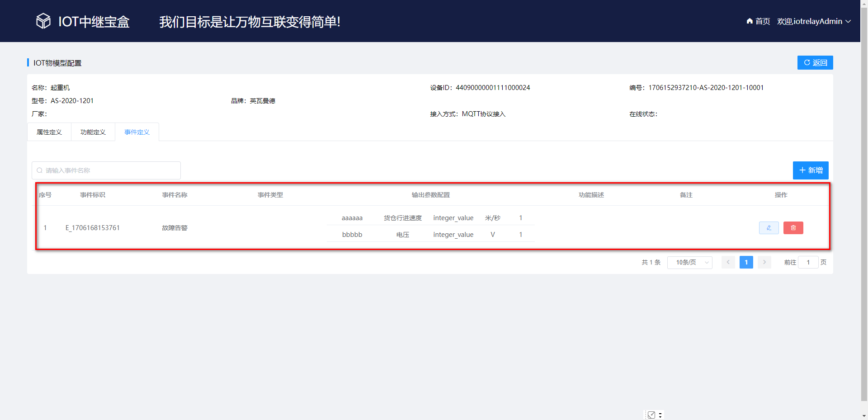
Task: Open the 10条/页 page size dropdown
Action: coord(689,262)
